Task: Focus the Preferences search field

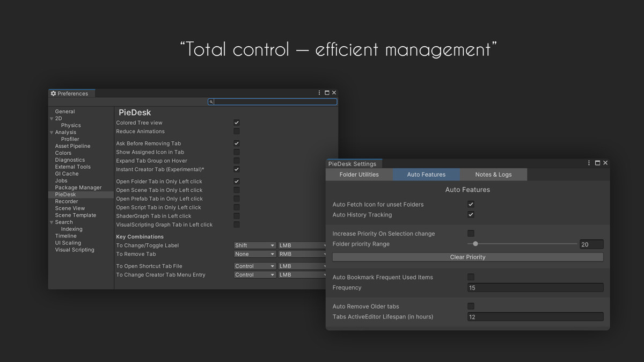Action: pos(273,102)
